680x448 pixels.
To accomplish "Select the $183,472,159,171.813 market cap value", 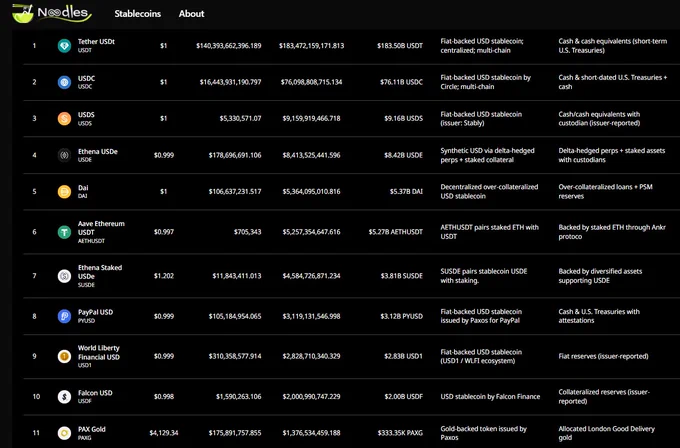I will 311,46.
